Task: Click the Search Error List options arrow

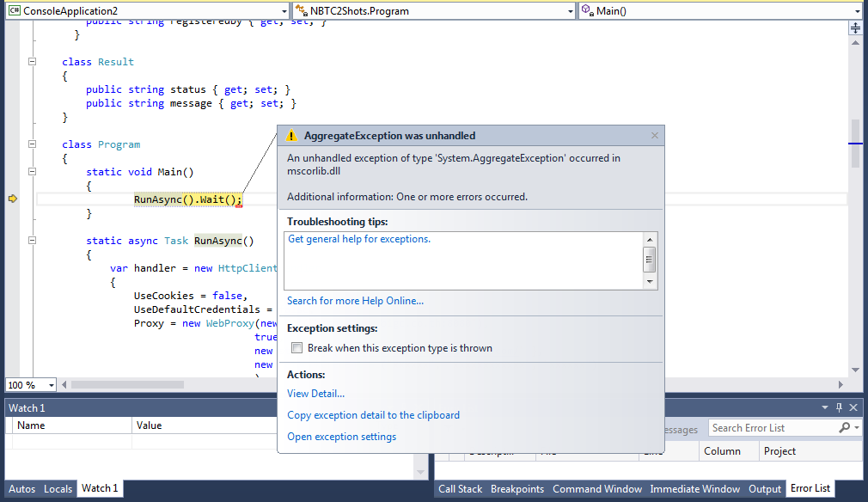Action: point(856,427)
